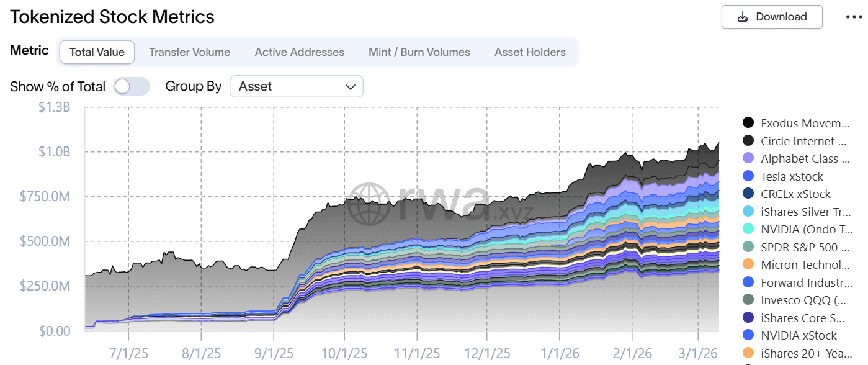Image resolution: width=868 pixels, height=365 pixels.
Task: Toggle SPDR S&P 500 legend label
Action: [805, 247]
